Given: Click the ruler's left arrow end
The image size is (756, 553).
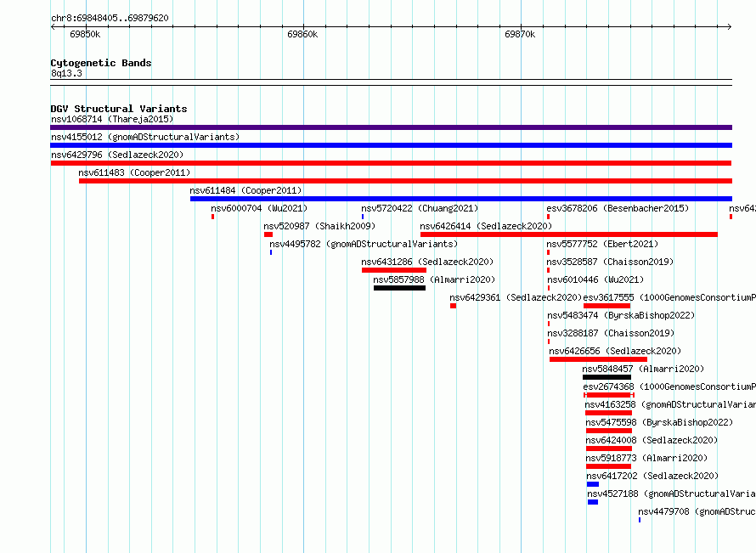Looking at the screenshot, I should (x=53, y=26).
